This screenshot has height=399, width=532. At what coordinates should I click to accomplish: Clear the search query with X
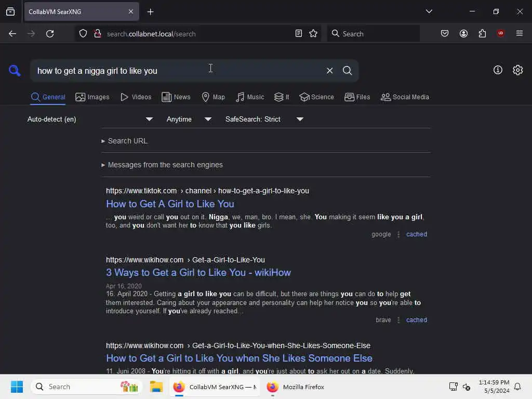click(329, 71)
